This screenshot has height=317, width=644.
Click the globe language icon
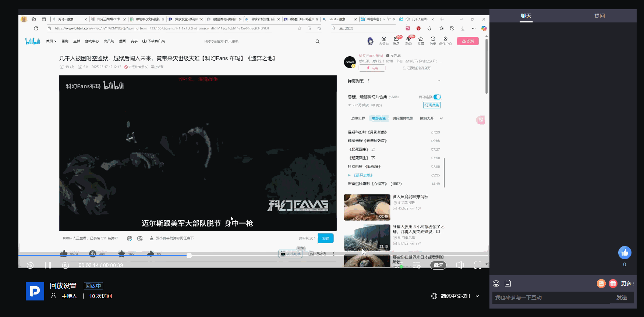pyautogui.click(x=434, y=296)
